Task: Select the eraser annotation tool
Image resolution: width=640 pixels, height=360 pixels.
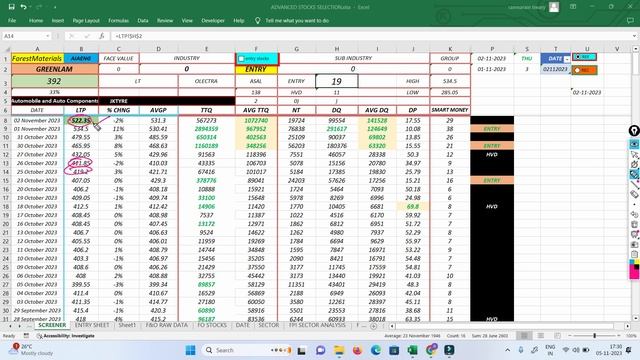Action: click(x=634, y=194)
